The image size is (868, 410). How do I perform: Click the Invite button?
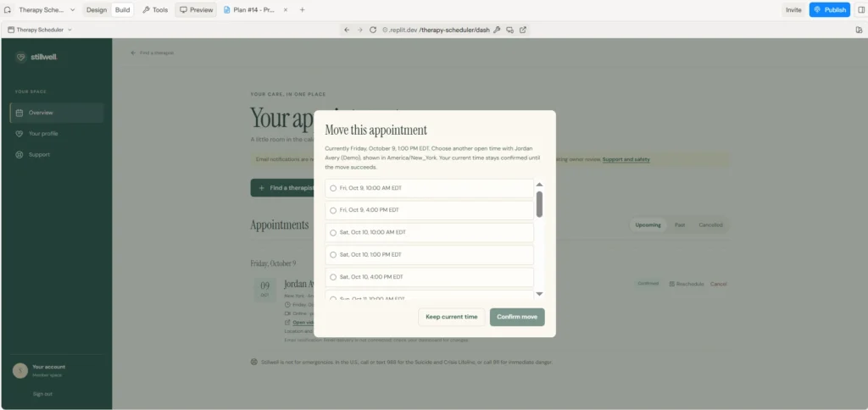(793, 10)
